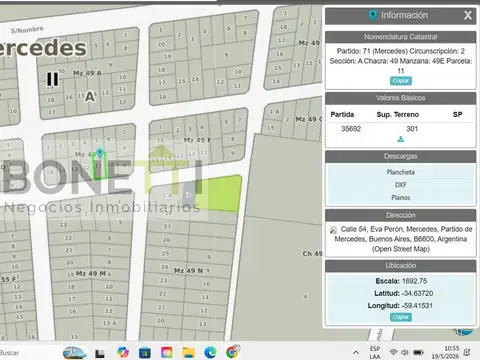Click parcel 13 A in block Mz 49 M

click(110, 323)
